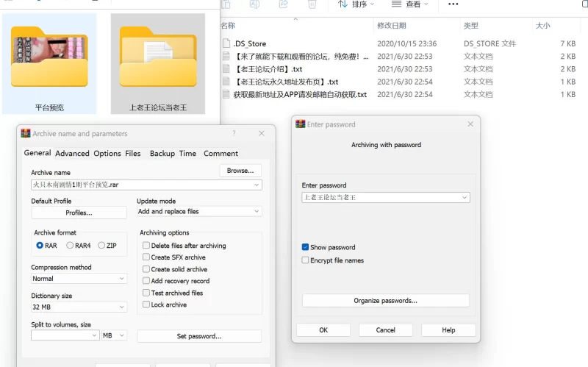This screenshot has height=367, width=588.
Task: Enable Lock archive
Action: [146, 304]
